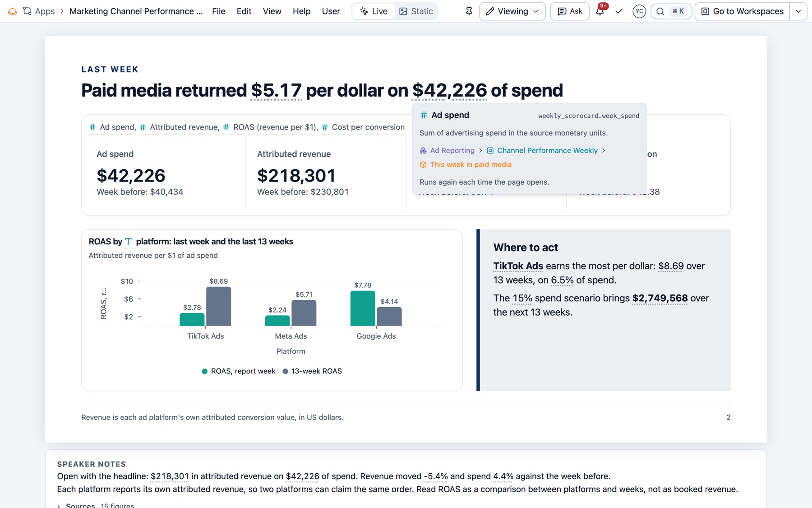Viewport: 812px width, 508px height.
Task: Open the dropdown arrow beside Go to Workspaces
Action: pos(798,11)
